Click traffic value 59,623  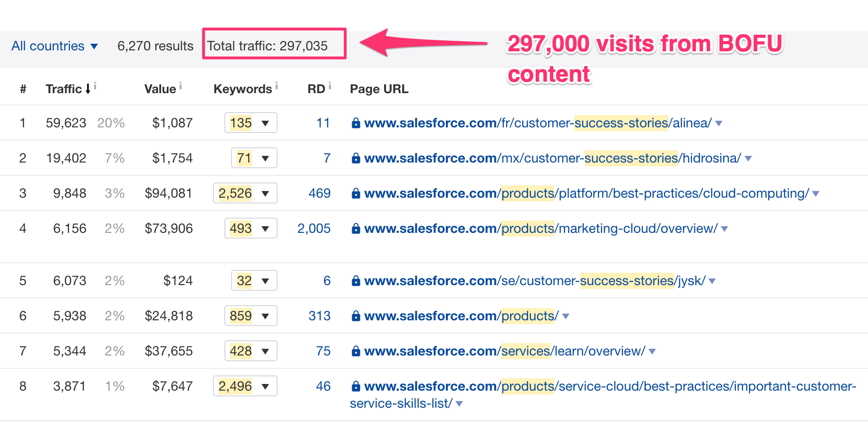tap(66, 123)
